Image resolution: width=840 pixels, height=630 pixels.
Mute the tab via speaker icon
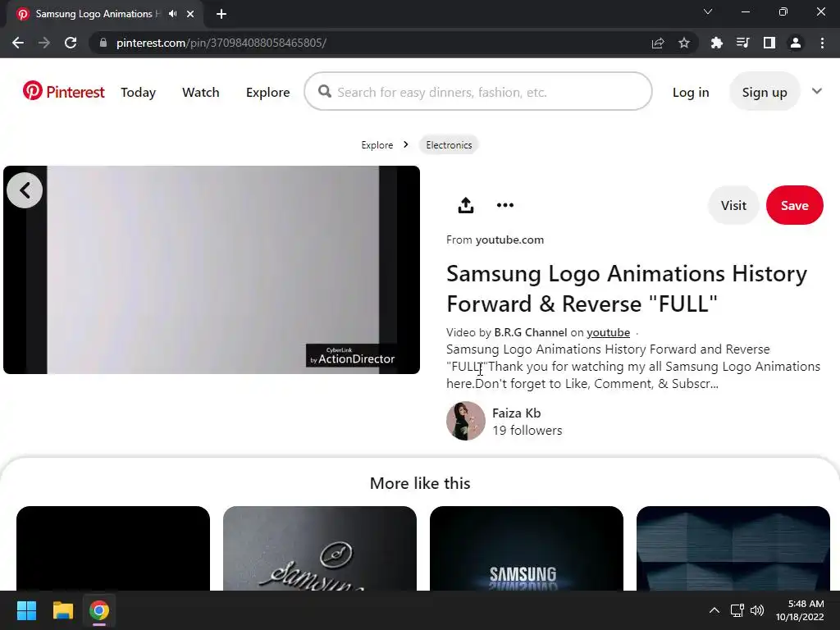[172, 14]
